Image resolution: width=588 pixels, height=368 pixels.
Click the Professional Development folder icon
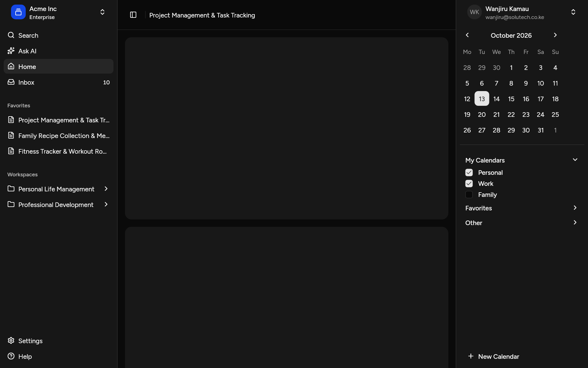(x=11, y=204)
